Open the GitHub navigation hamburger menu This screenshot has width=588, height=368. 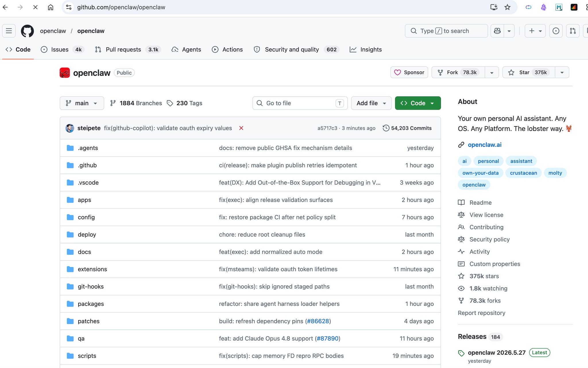coord(9,31)
